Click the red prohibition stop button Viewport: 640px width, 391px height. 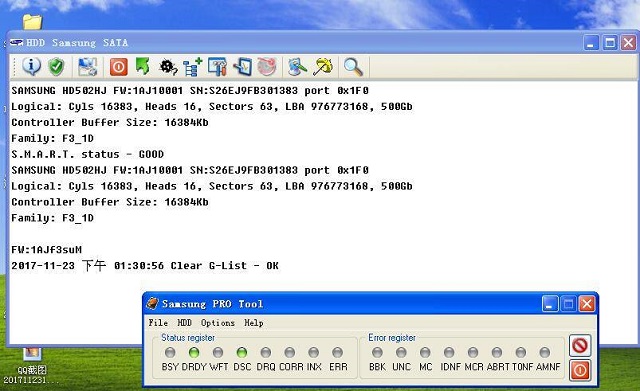point(580,346)
